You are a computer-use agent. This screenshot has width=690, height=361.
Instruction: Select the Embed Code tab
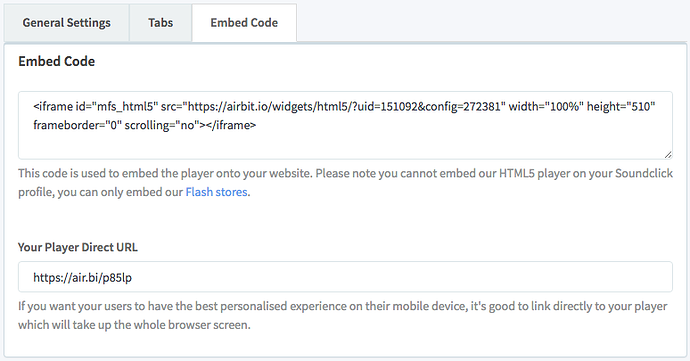click(x=244, y=23)
